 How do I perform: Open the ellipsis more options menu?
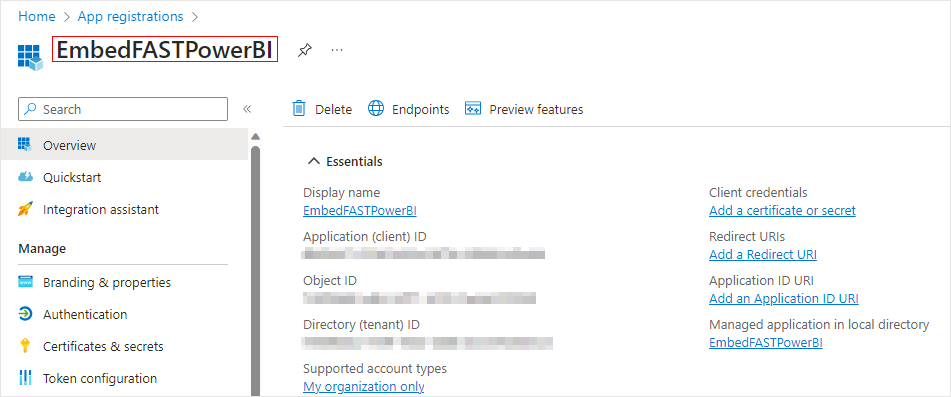tap(337, 50)
